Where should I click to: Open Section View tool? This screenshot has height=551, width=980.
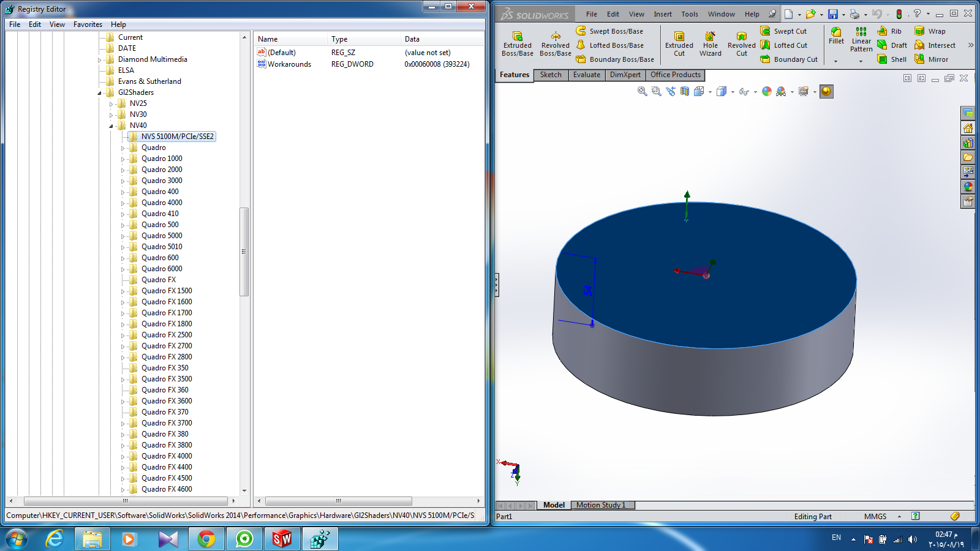[x=685, y=91]
